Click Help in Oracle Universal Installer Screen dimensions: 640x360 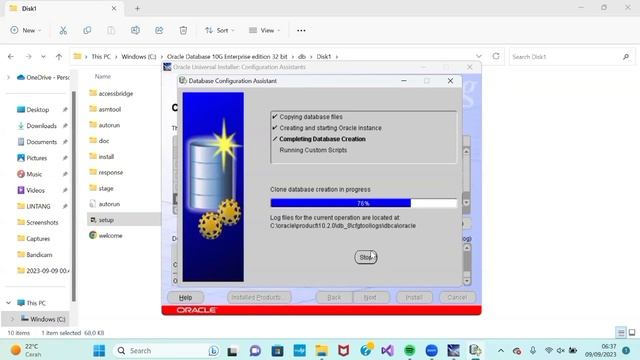point(185,298)
